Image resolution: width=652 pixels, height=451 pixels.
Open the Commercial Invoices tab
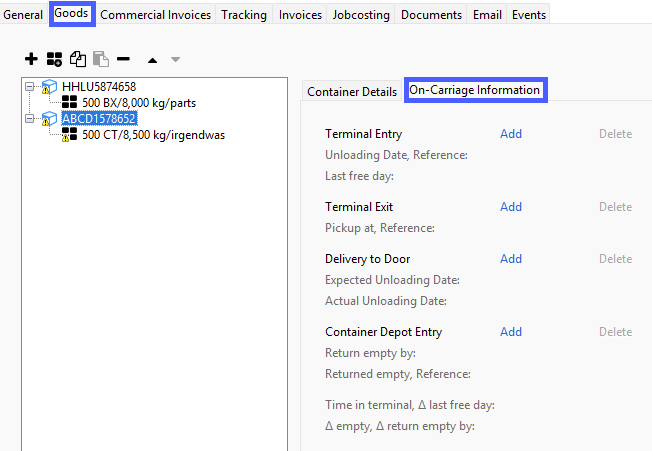[x=154, y=15]
